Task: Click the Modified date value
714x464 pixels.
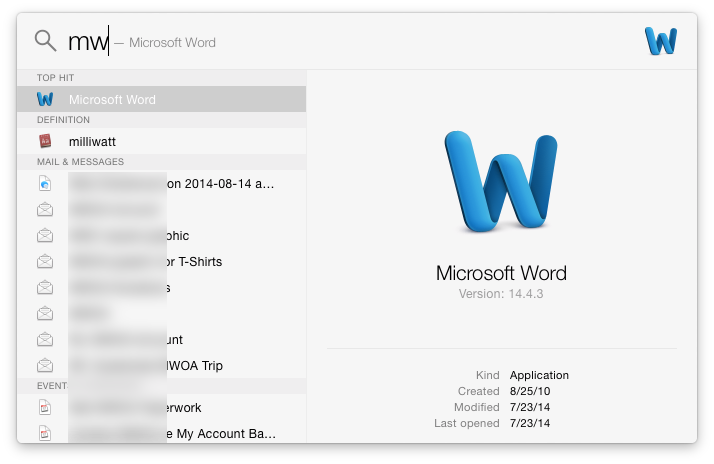Action: [530, 407]
